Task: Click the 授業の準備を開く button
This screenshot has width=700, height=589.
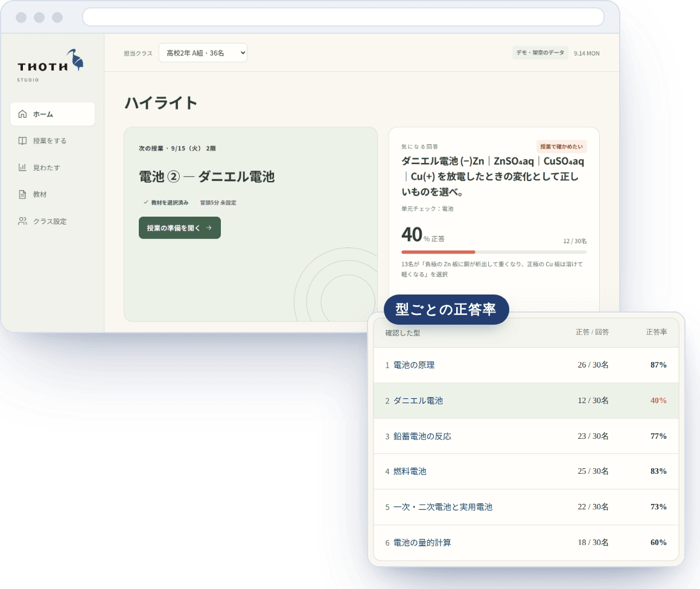Action: pyautogui.click(x=179, y=228)
